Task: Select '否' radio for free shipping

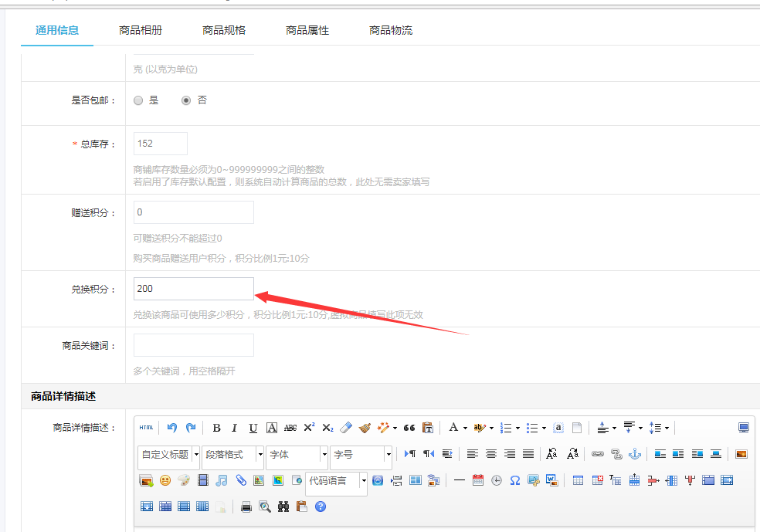Action: click(x=186, y=100)
